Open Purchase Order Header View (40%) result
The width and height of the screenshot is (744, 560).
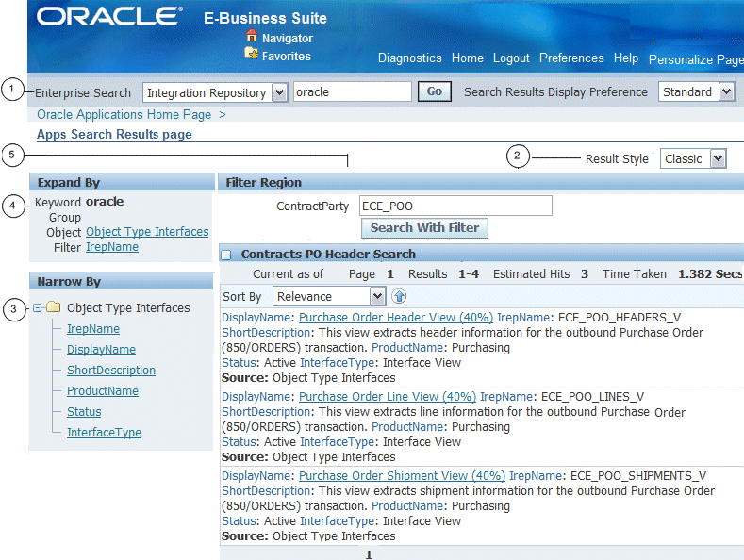coord(396,318)
